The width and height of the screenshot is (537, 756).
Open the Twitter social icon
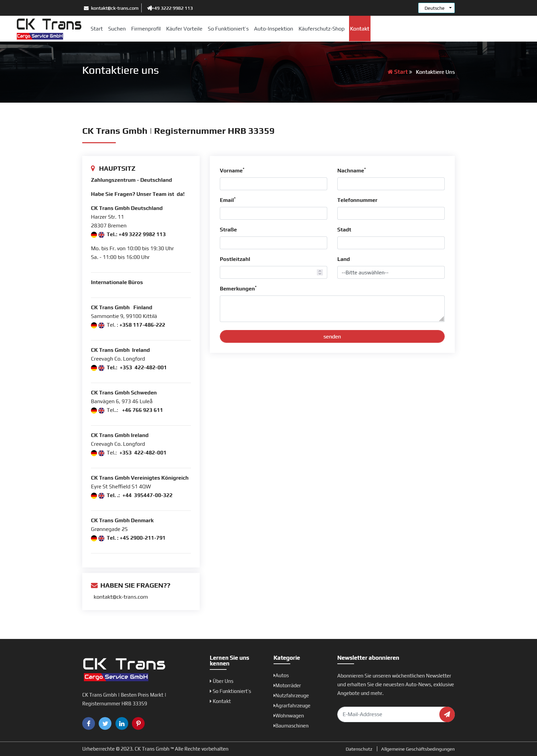point(105,723)
